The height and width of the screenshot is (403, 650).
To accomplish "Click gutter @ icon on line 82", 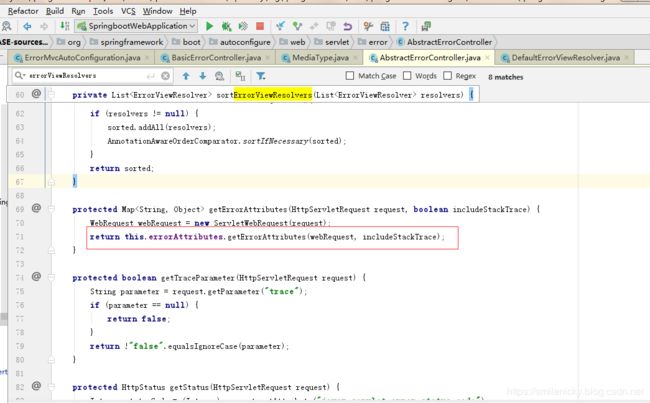I will (x=36, y=386).
